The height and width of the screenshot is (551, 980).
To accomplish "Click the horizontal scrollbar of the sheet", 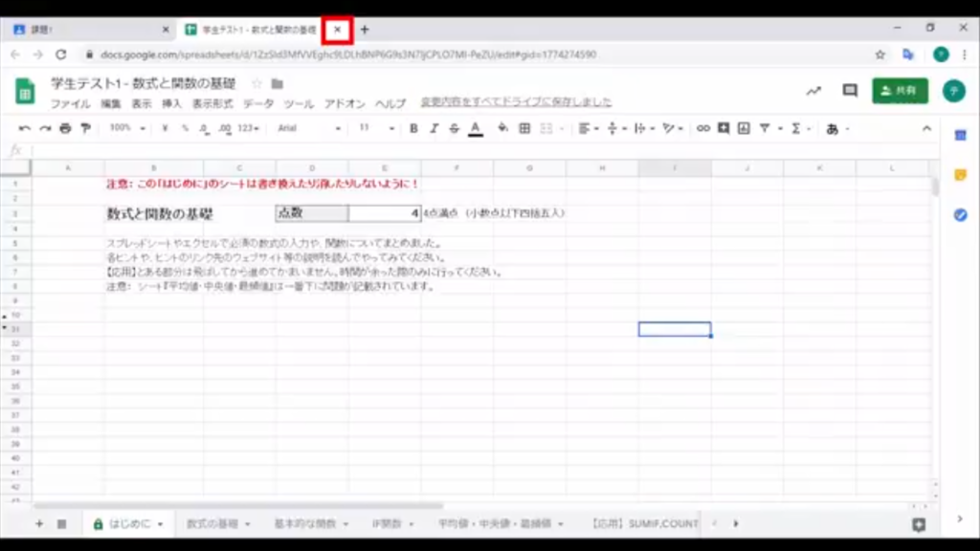I will [238, 505].
